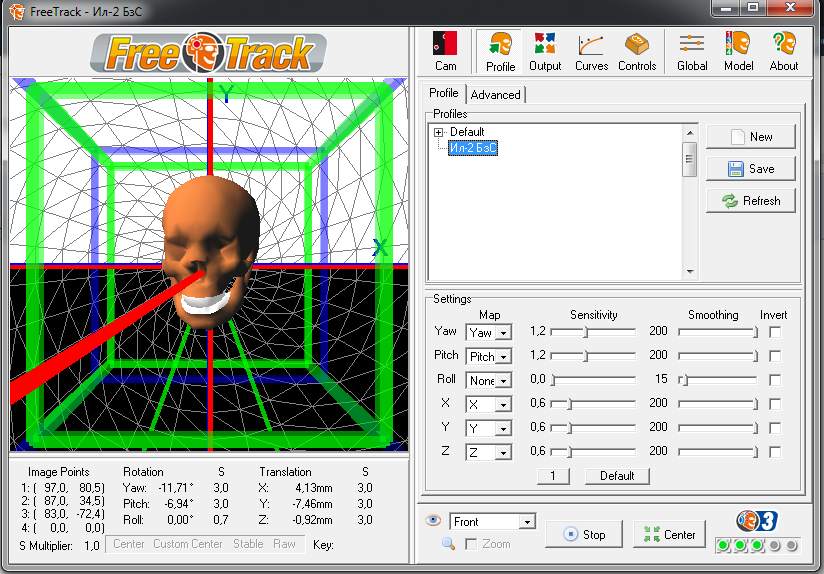Enable Invert for X axis
This screenshot has width=824, height=574.
click(775, 404)
